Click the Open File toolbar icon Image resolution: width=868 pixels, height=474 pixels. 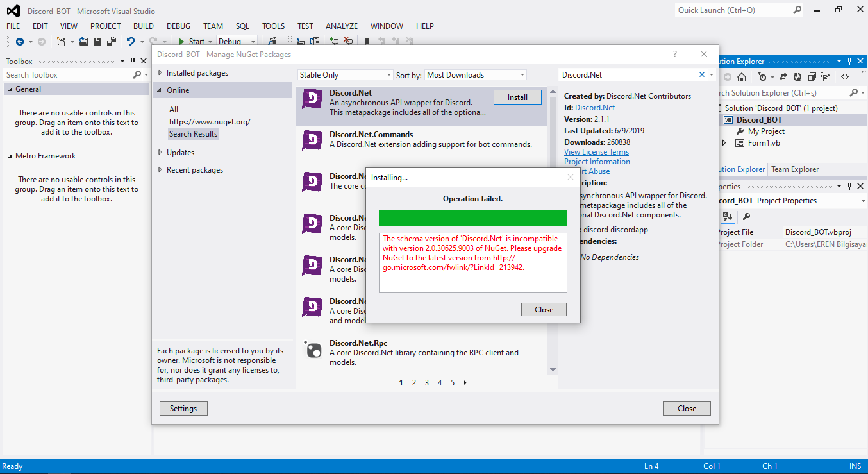tap(83, 42)
